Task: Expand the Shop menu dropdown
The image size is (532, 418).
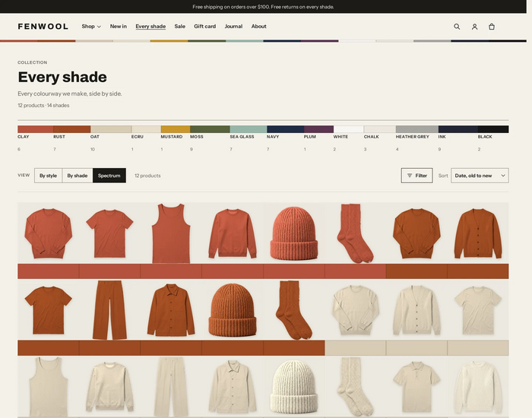Action: point(91,27)
